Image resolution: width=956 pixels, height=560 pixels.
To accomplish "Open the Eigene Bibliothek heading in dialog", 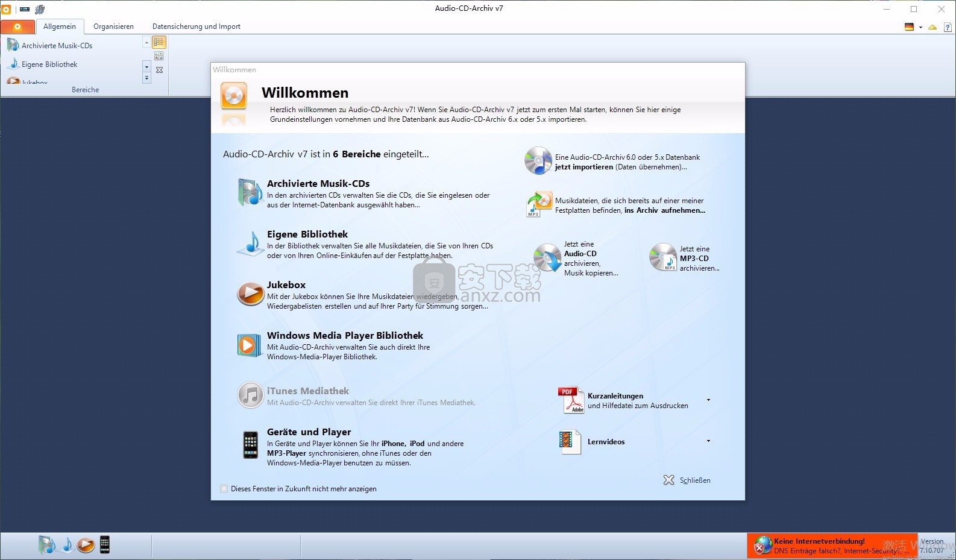I will [307, 234].
